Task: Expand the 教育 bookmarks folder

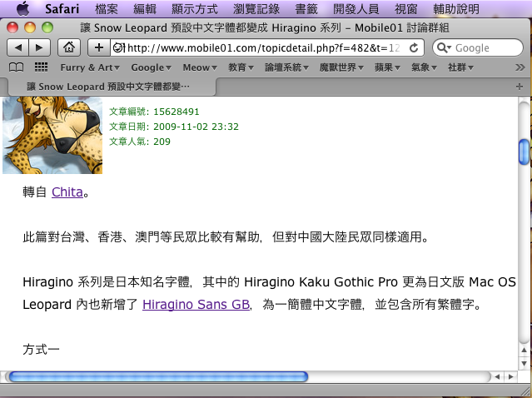Action: (241, 67)
